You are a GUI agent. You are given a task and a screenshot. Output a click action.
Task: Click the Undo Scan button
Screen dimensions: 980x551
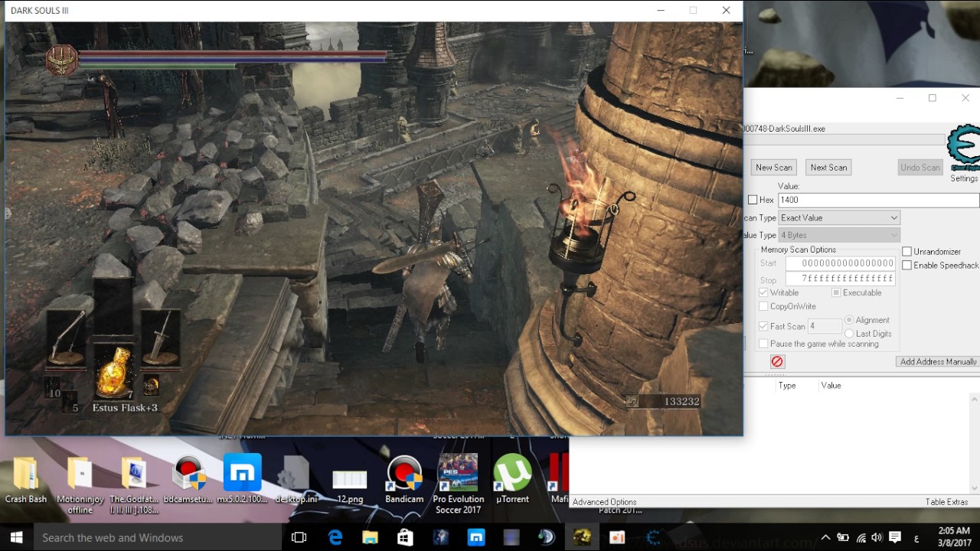920,168
